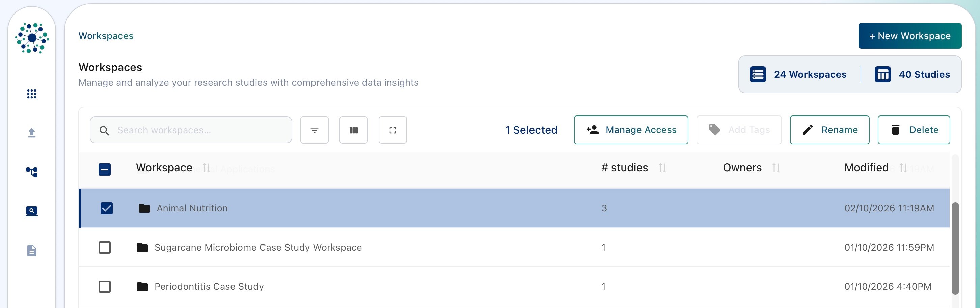980x308 pixels.
Task: Uncheck the Animal Nutrition checkbox
Action: pyautogui.click(x=107, y=208)
